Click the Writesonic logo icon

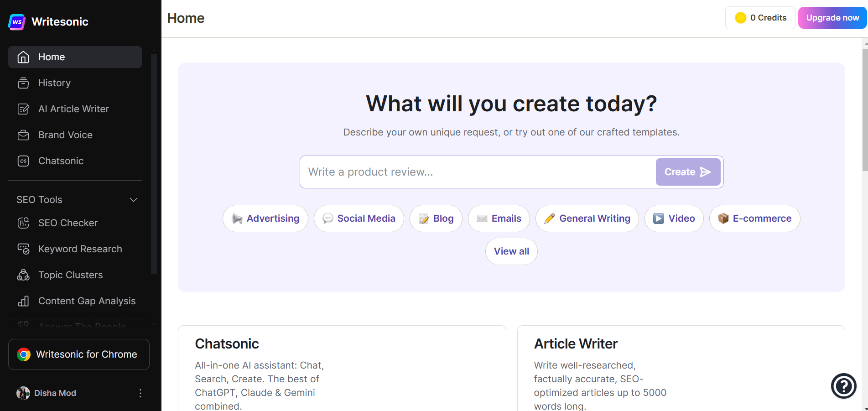16,21
